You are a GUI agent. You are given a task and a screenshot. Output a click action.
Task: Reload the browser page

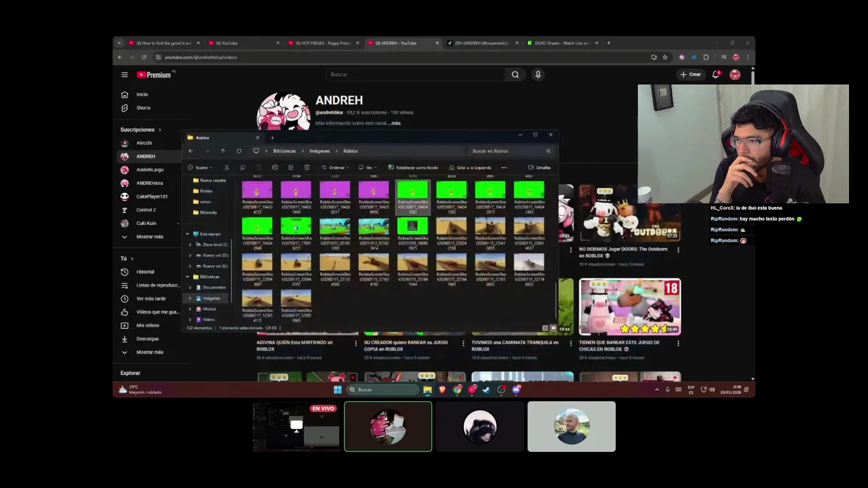pos(144,57)
